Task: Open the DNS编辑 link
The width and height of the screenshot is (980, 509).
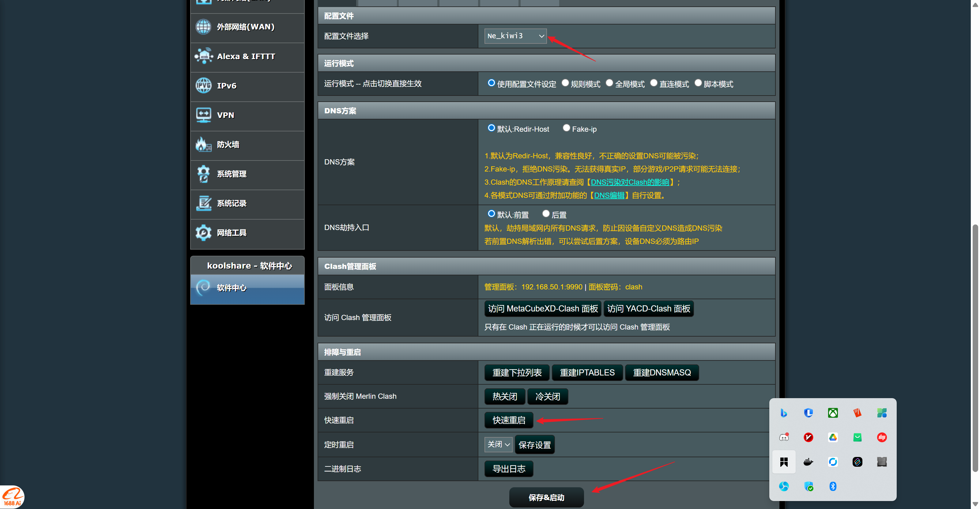Action: point(609,195)
